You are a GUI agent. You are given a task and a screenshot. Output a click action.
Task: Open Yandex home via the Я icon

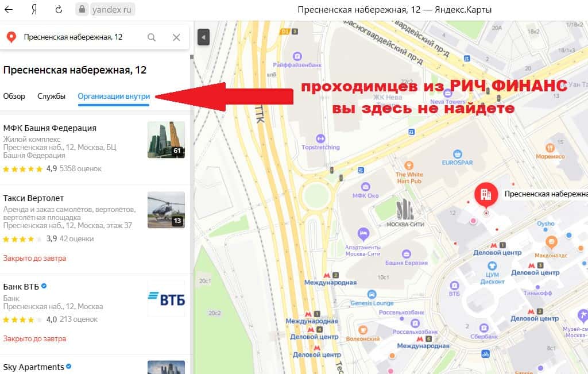tap(34, 9)
